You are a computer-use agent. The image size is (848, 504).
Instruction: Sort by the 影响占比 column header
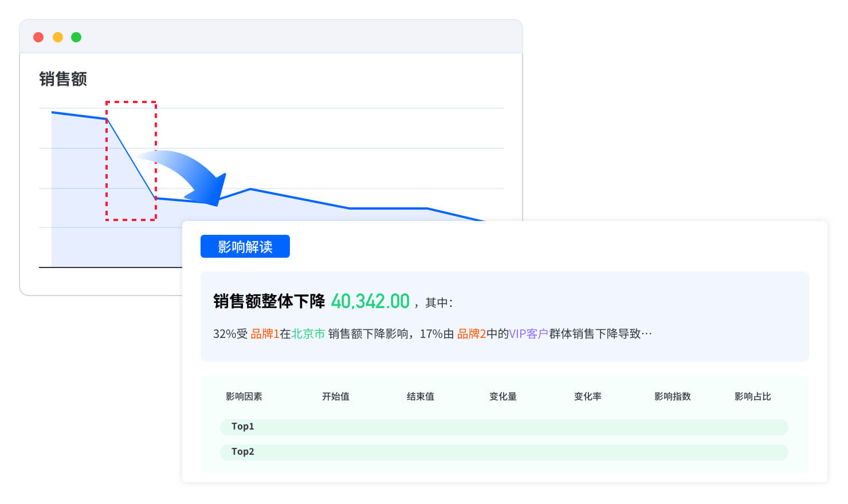click(752, 396)
